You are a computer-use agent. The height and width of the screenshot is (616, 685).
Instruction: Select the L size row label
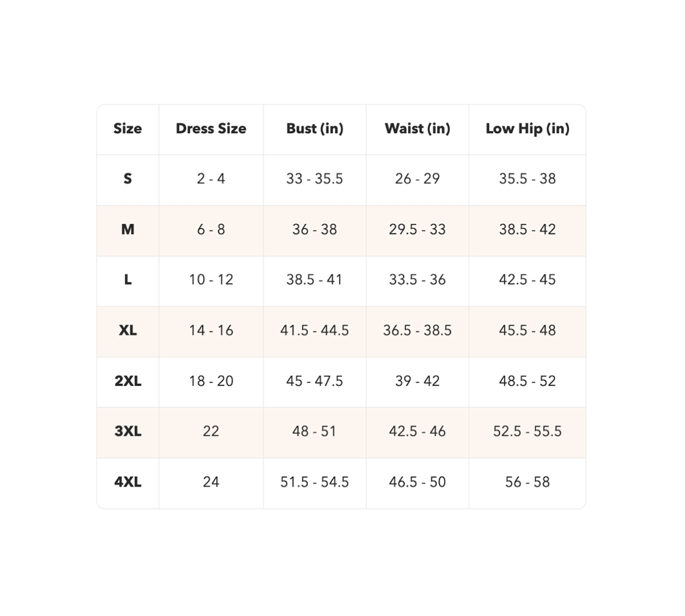coord(128,279)
